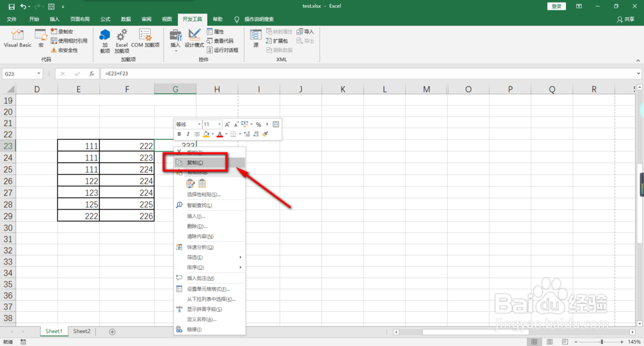Expand the 排序(O) Sort submenu

pyautogui.click(x=209, y=267)
